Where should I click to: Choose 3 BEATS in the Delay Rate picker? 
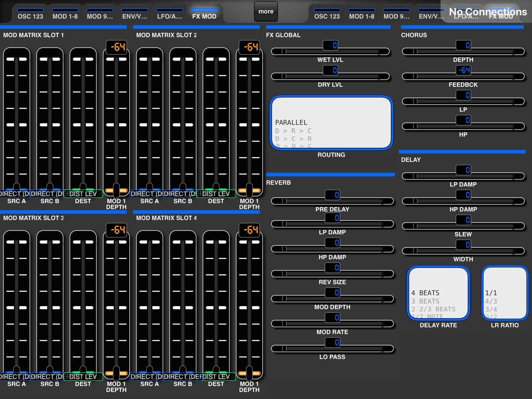425,301
